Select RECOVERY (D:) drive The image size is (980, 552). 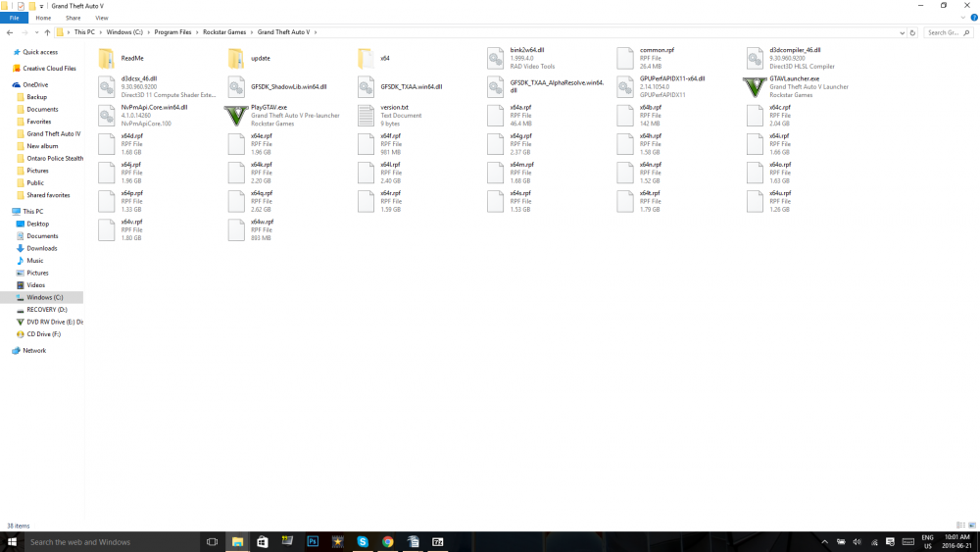46,310
